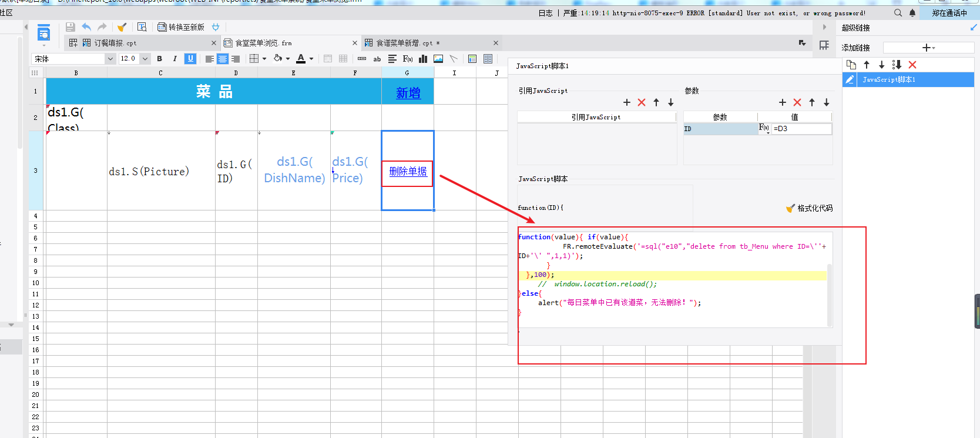Move hyperlink up in list
This screenshot has width=980, height=438.
[867, 65]
